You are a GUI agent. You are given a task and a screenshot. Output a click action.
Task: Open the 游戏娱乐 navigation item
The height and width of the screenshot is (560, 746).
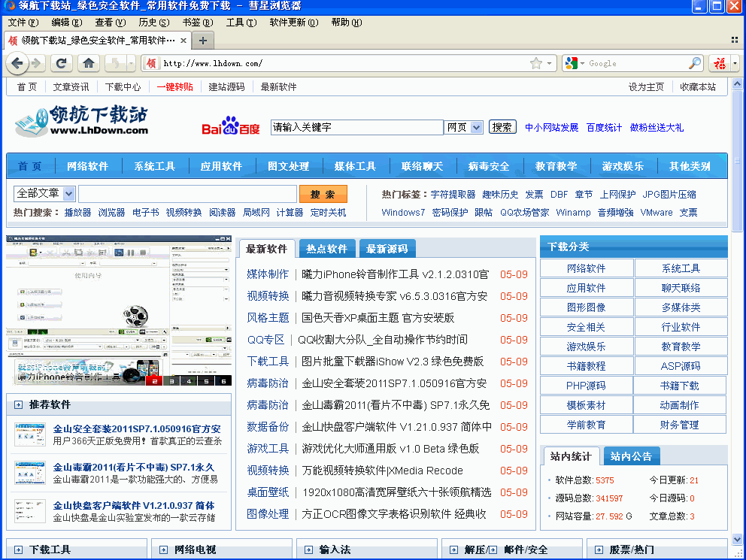tap(623, 166)
